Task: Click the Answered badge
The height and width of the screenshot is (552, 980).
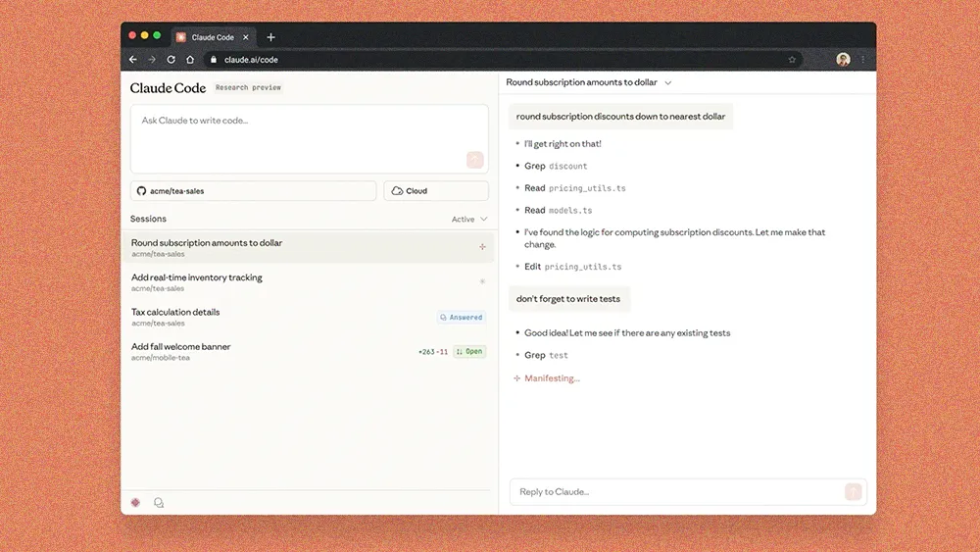Action: pos(462,317)
